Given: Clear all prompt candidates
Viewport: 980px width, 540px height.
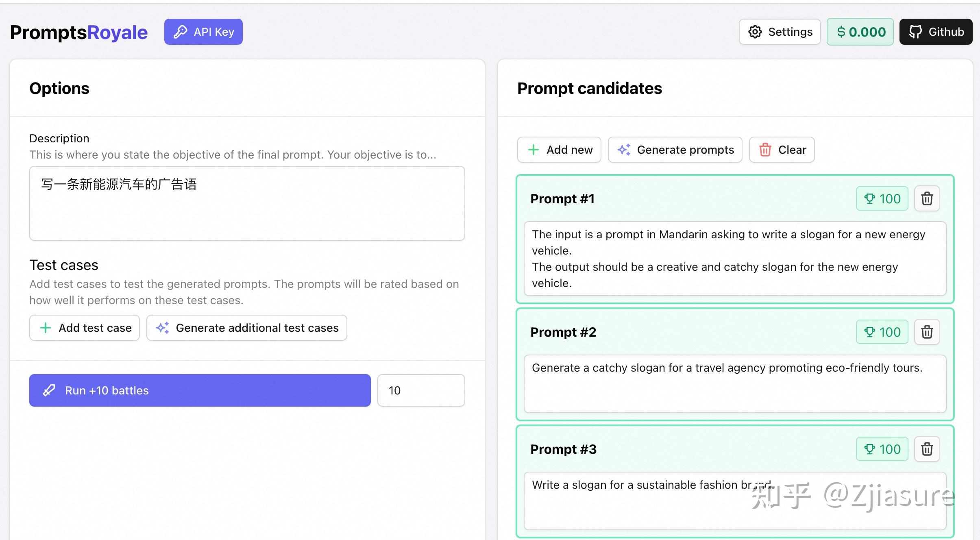Looking at the screenshot, I should point(782,150).
